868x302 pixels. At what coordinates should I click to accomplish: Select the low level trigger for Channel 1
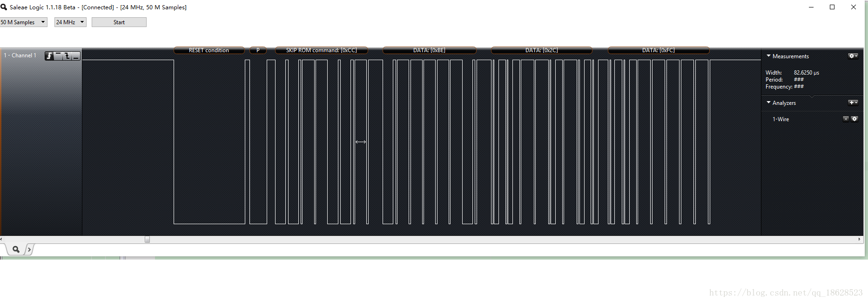coord(76,56)
